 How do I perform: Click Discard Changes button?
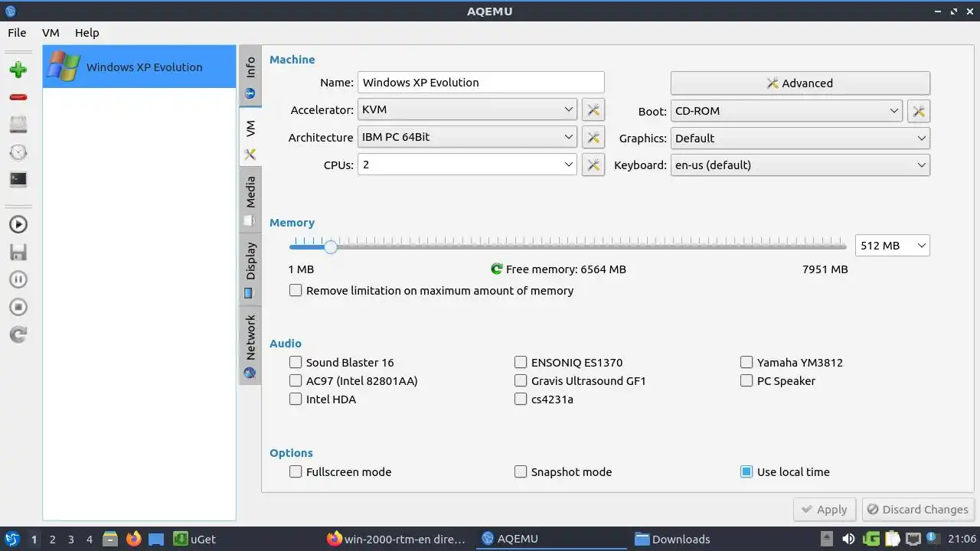pos(917,510)
